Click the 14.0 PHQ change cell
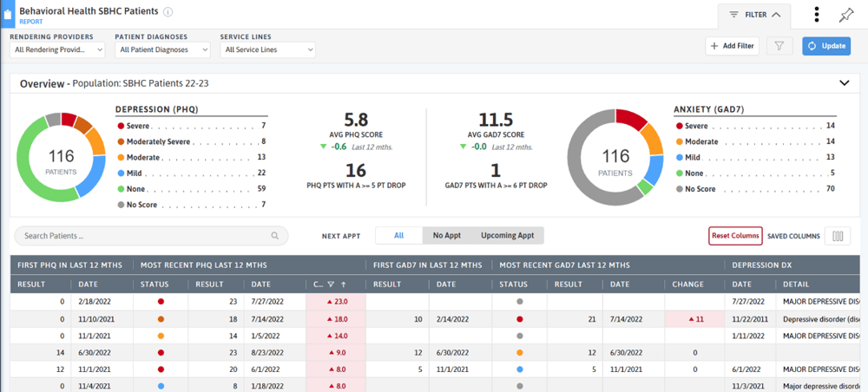868x392 pixels. [x=336, y=336]
